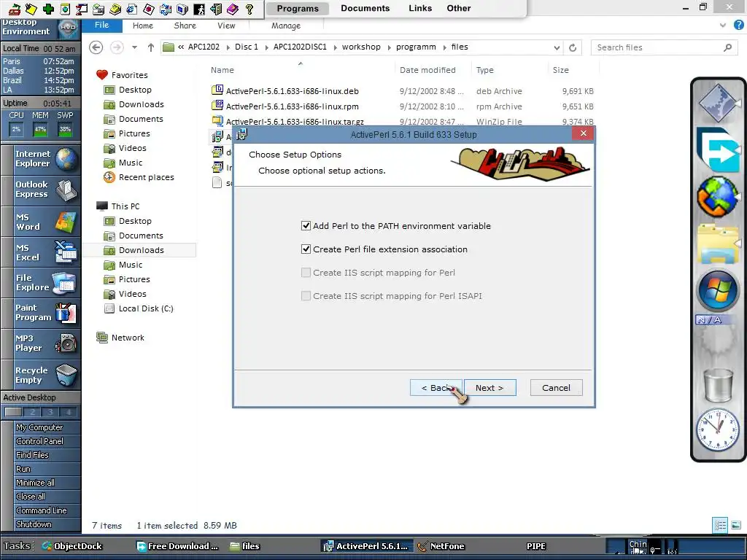Open Outlook Express from the left sidebar
This screenshot has height=560, width=747.
pos(41,190)
